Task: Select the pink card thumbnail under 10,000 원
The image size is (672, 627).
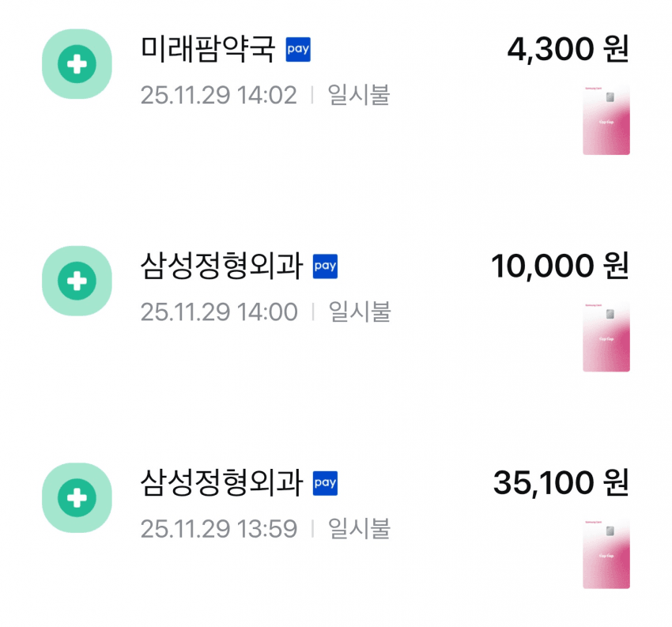Action: [606, 336]
